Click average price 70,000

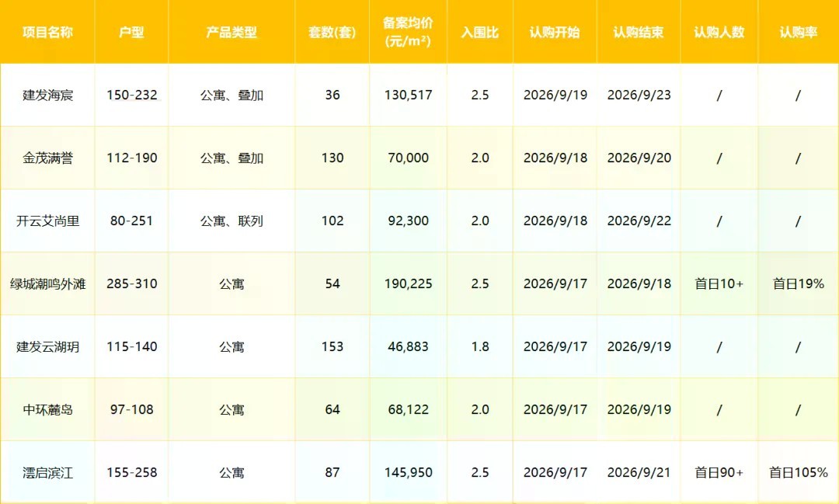click(x=409, y=158)
